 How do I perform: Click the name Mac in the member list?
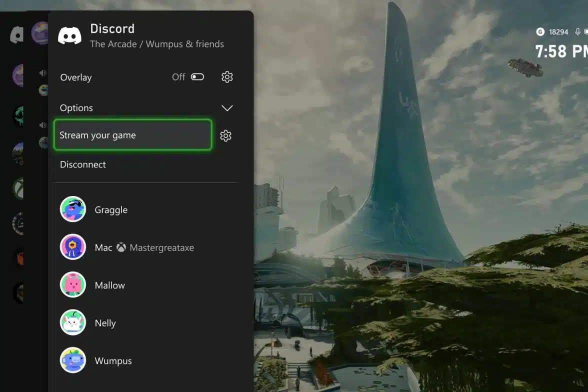point(103,247)
